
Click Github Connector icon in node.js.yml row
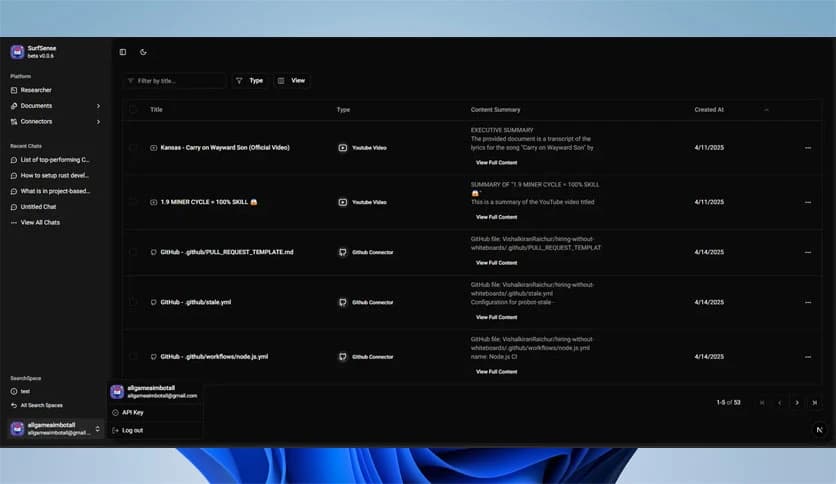[343, 357]
